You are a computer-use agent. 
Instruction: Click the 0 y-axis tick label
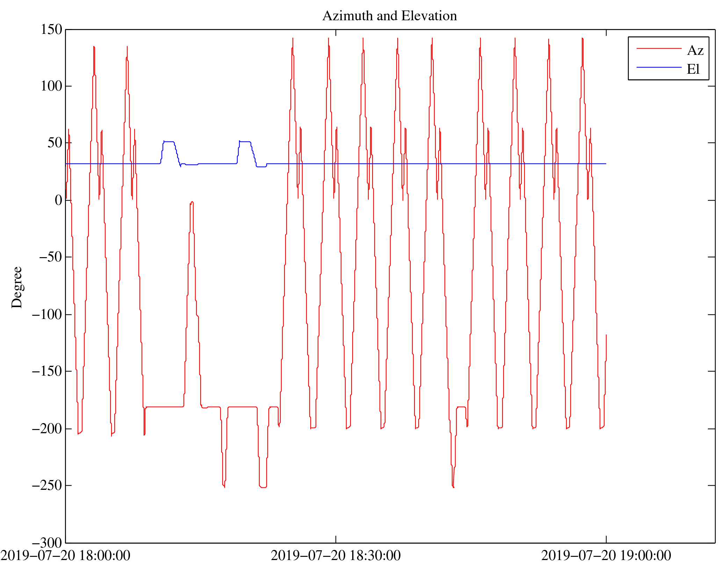58,200
